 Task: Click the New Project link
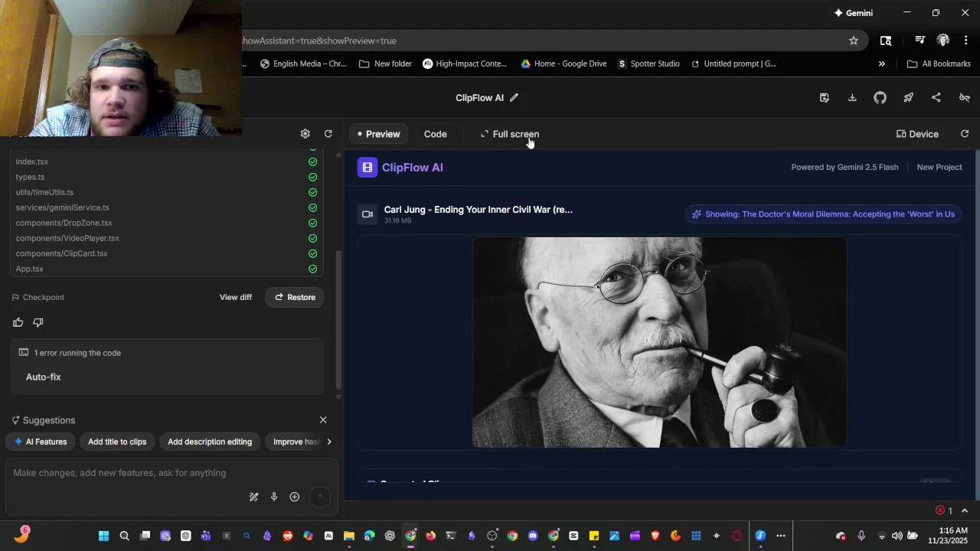click(x=939, y=167)
